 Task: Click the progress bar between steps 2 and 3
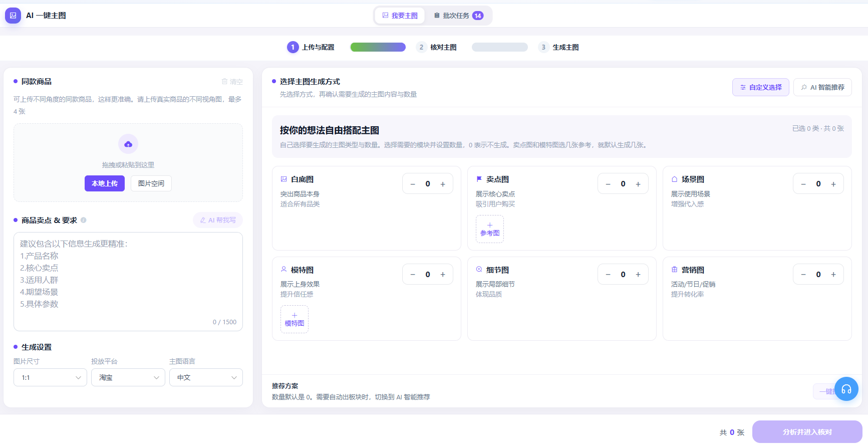coord(500,47)
